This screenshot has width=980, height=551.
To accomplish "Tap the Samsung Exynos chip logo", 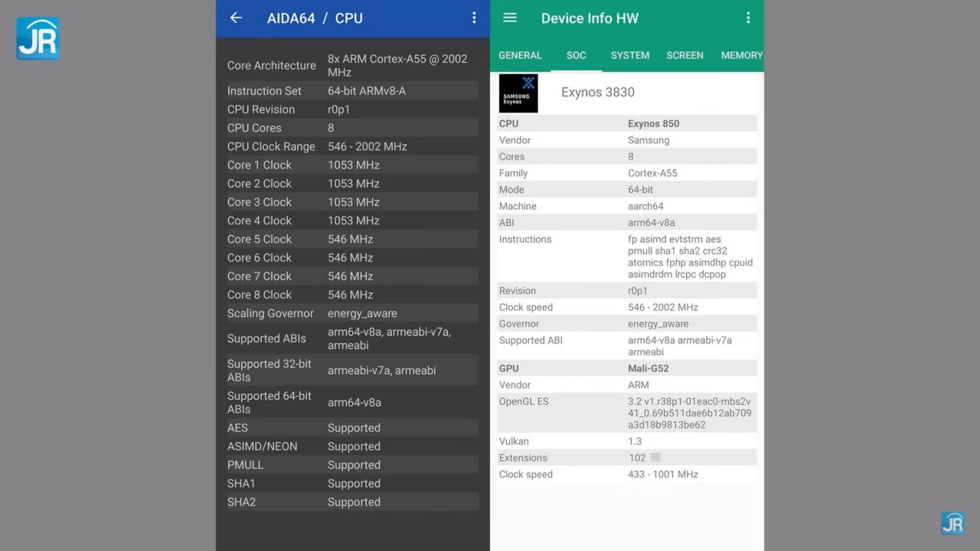I will click(x=518, y=93).
